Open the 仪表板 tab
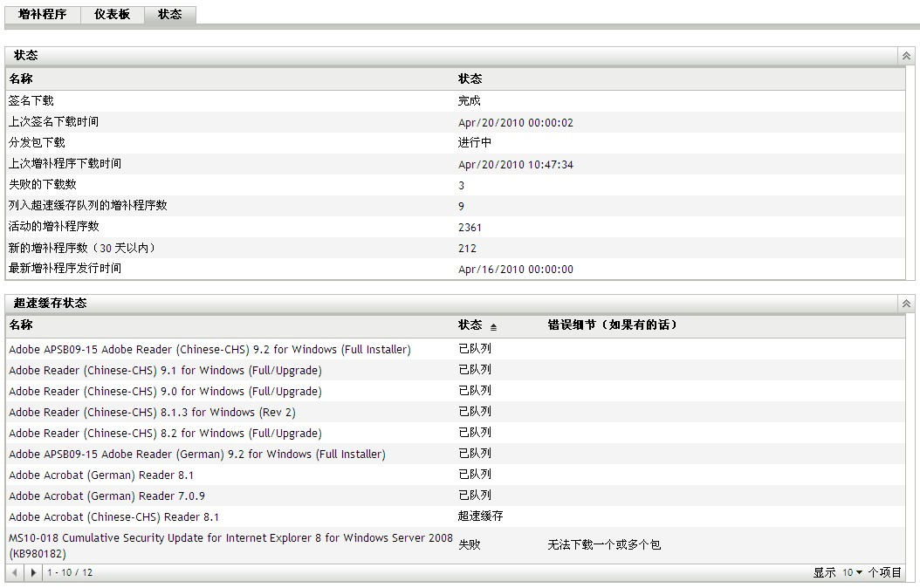Viewport: 920px width, 588px height. pyautogui.click(x=112, y=14)
